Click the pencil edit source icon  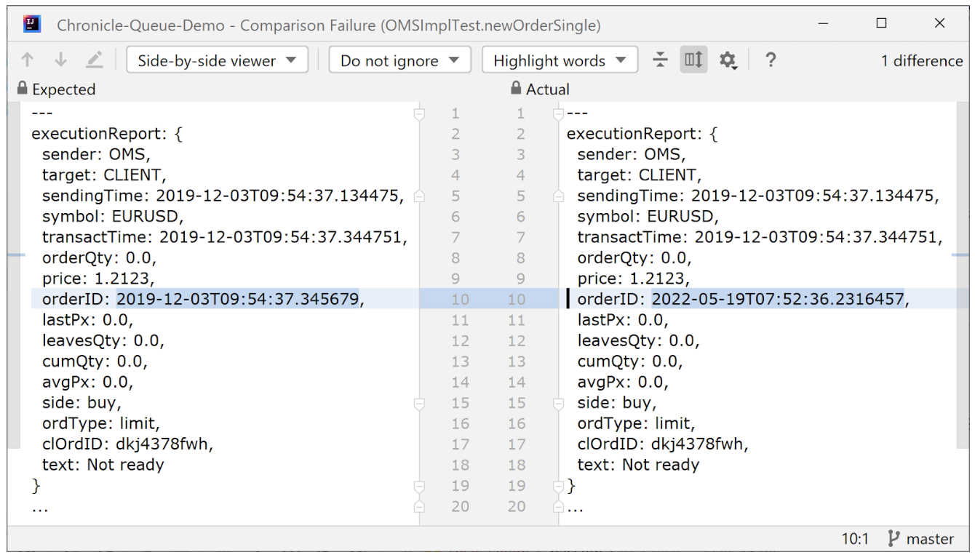(94, 60)
